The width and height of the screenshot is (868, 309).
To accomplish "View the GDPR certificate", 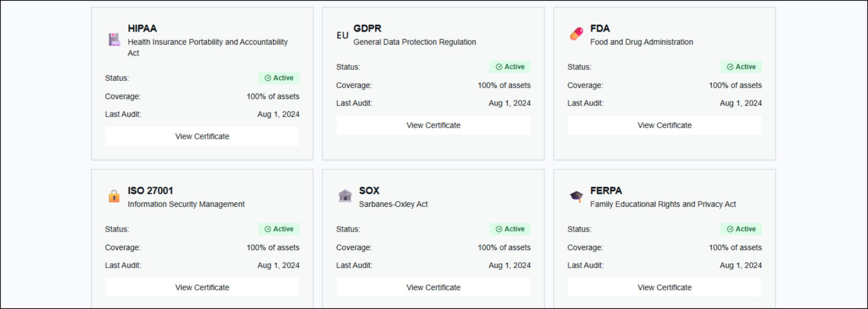I will 433,125.
